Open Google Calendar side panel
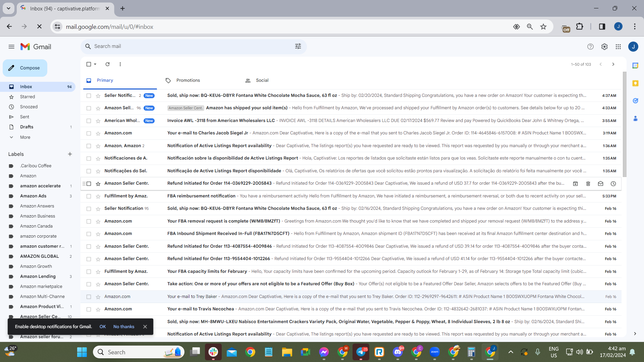 [635, 65]
